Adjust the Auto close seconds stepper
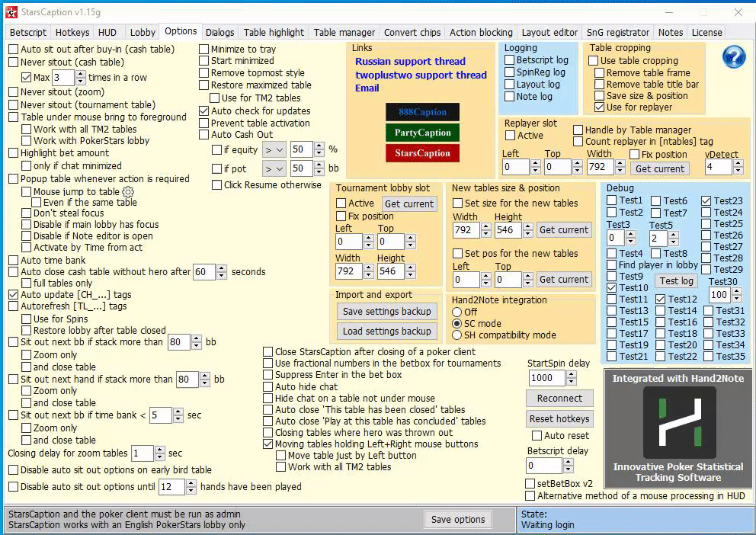The image size is (756, 535). click(221, 272)
